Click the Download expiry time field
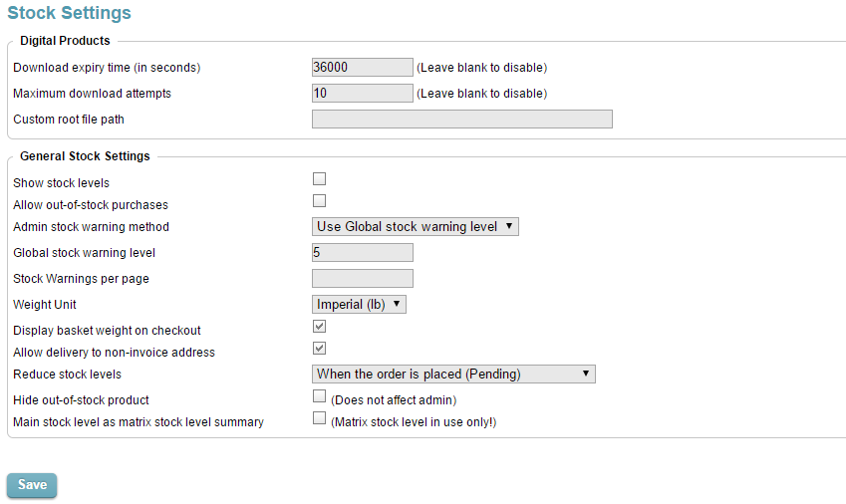 (x=362, y=68)
